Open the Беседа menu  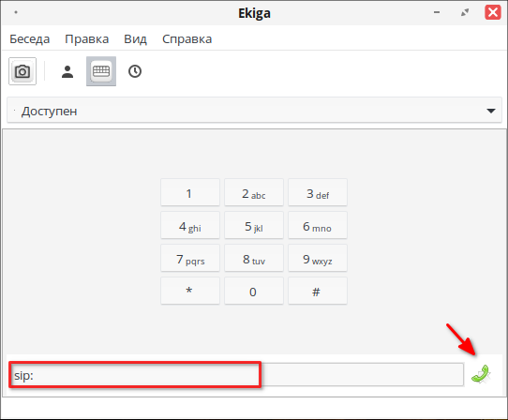[29, 38]
